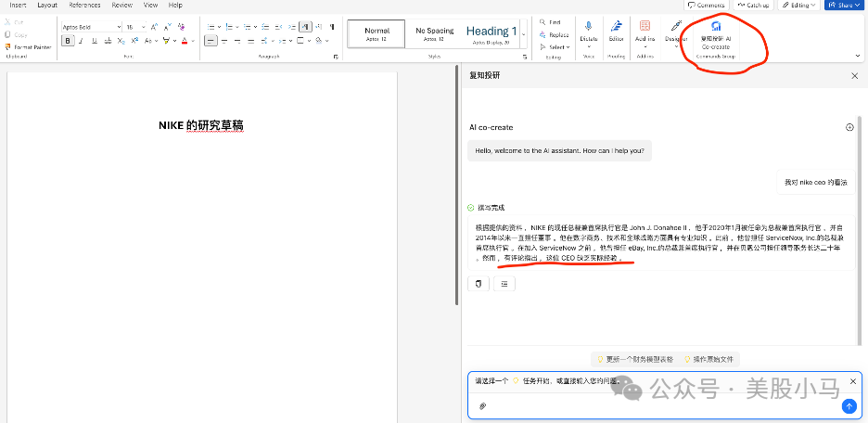This screenshot has width=868, height=423.
Task: Insert AI response into document
Action: tap(504, 284)
